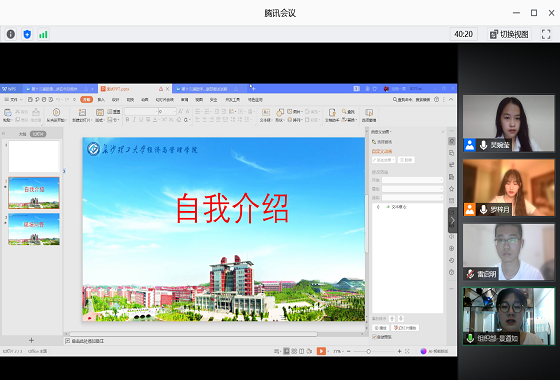
Task: Click the blue security shield icon
Action: pos(27,34)
